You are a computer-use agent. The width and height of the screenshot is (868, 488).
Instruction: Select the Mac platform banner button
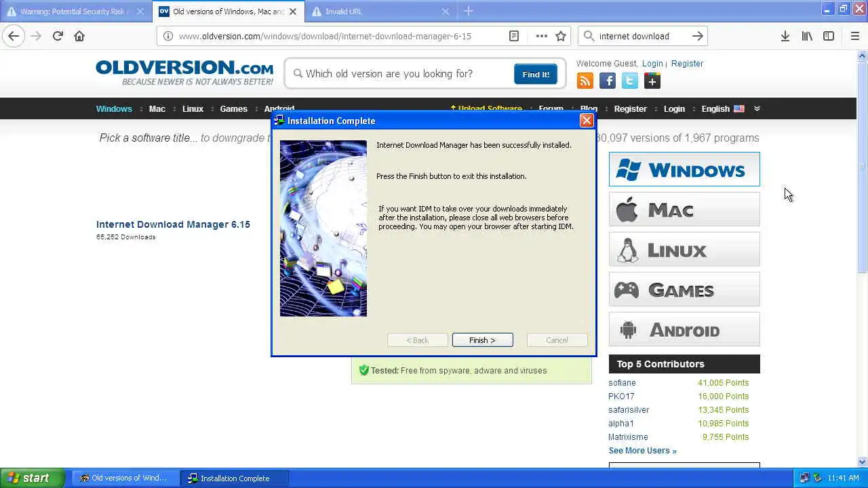click(684, 209)
